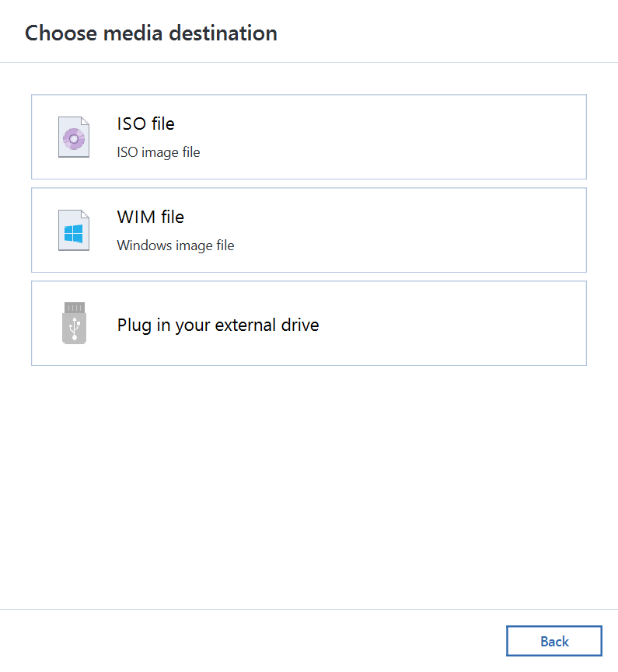
Task: Click the ISO file disc icon
Action: point(74,138)
